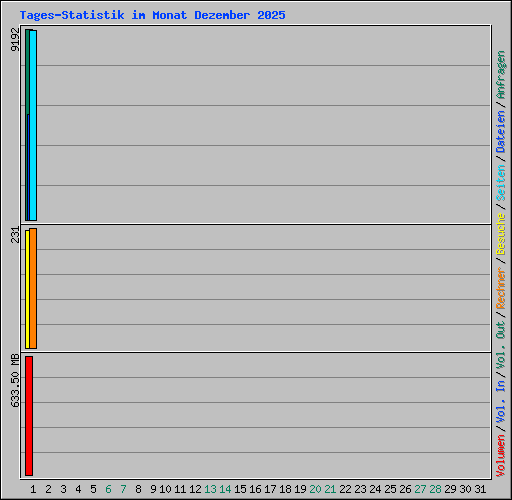Click the cyan Seiten bar for day 1
The image size is (512, 500).
pos(33,125)
